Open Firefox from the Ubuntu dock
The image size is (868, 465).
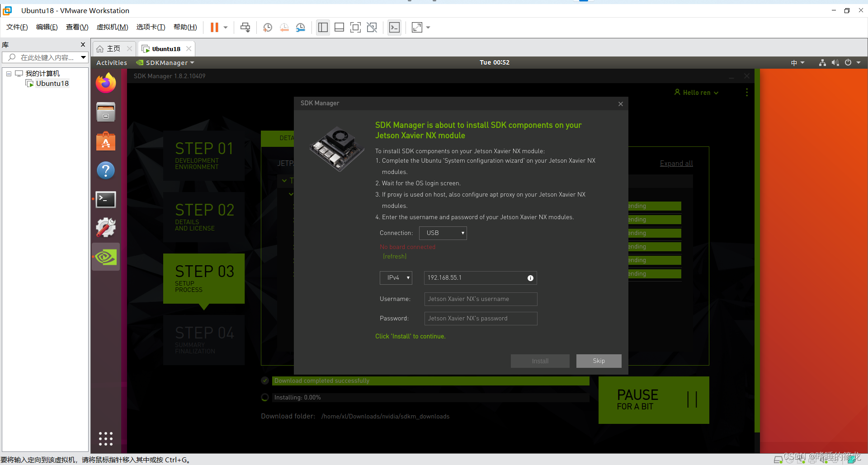tap(106, 83)
